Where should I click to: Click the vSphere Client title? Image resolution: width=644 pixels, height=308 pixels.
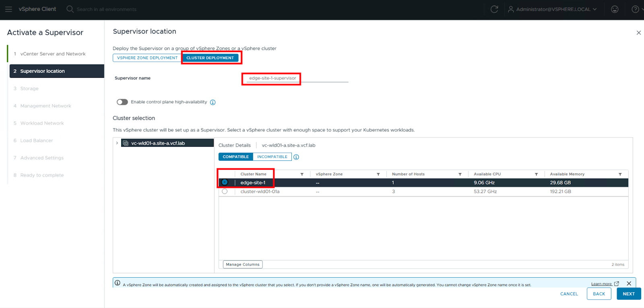tap(37, 9)
